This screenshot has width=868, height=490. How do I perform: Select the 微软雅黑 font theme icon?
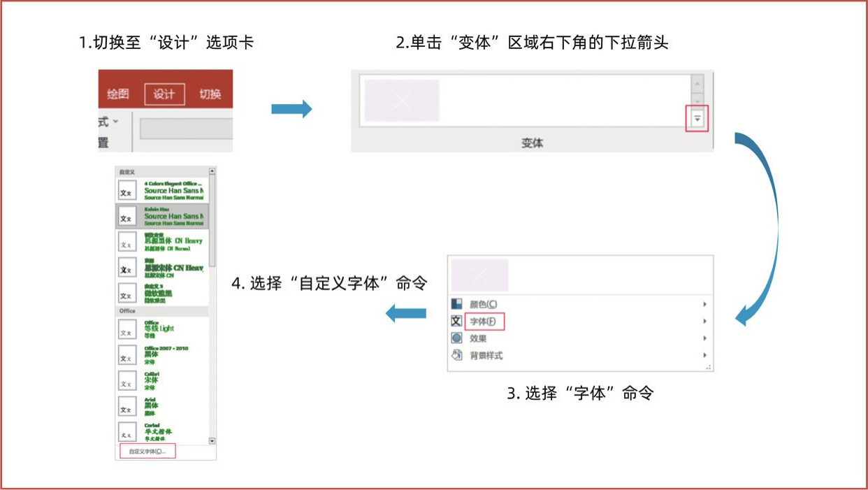click(127, 293)
